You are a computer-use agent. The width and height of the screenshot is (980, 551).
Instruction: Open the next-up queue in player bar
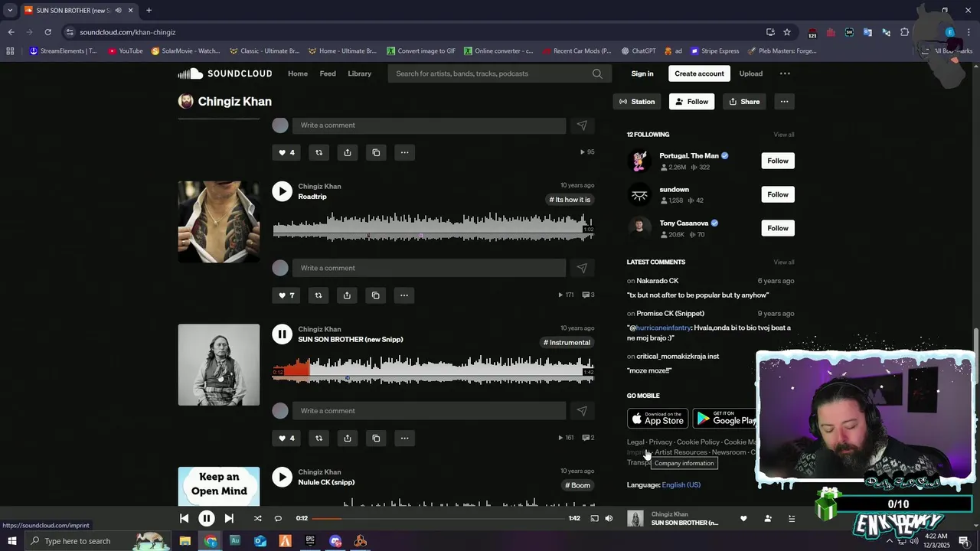point(792,518)
